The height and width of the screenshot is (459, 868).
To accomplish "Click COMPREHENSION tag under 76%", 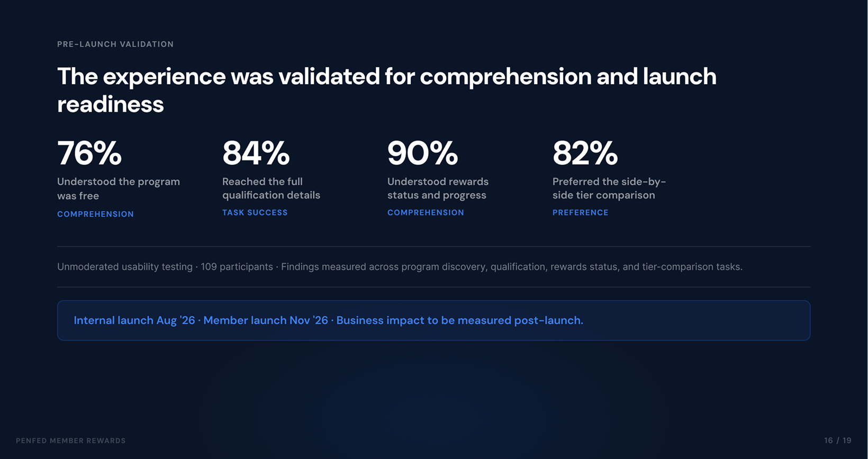I will [95, 214].
